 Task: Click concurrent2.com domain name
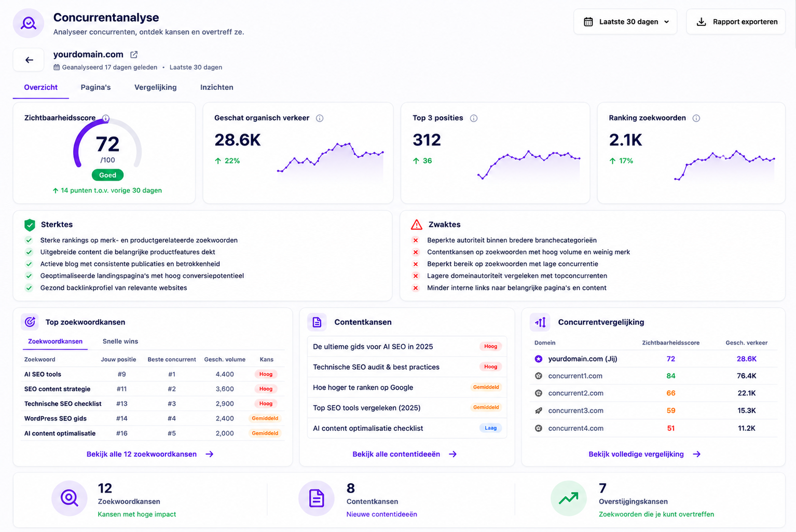click(x=576, y=393)
